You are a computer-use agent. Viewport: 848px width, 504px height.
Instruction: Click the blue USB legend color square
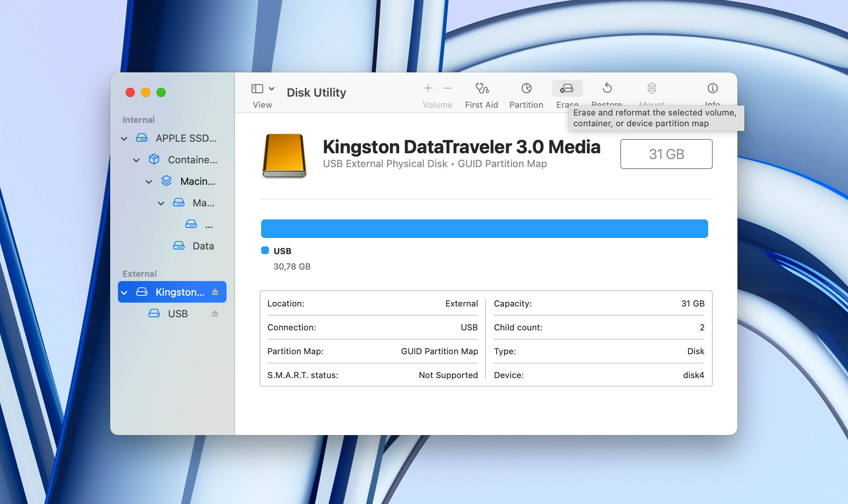coord(265,251)
